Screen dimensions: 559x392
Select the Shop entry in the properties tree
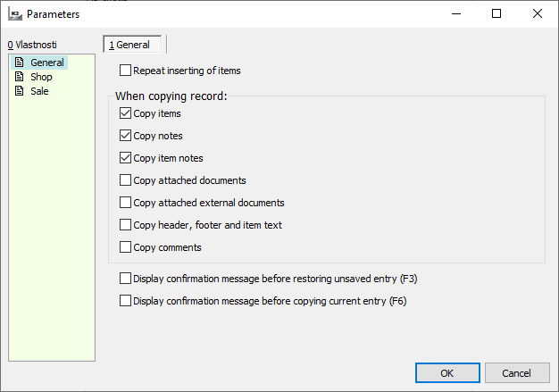(x=41, y=77)
